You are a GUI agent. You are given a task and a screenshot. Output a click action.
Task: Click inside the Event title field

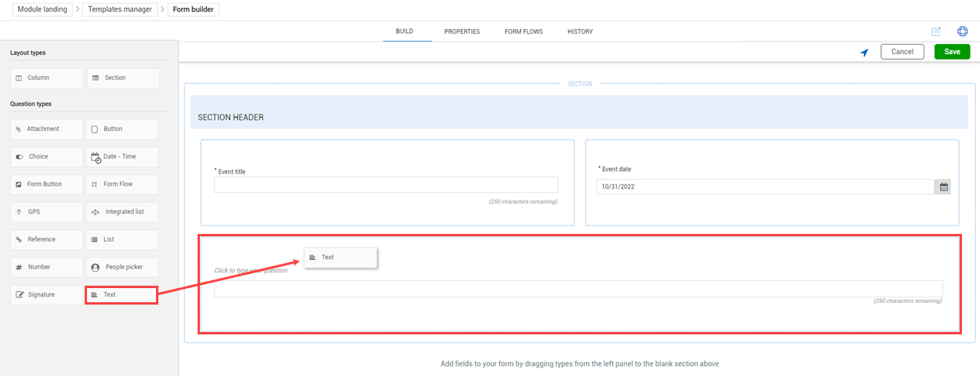coord(386,184)
